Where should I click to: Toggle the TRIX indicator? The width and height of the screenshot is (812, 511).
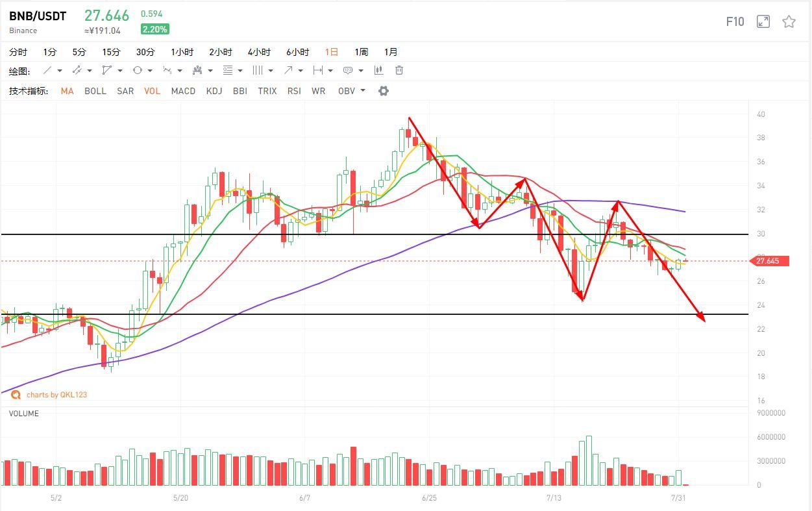pyautogui.click(x=267, y=91)
